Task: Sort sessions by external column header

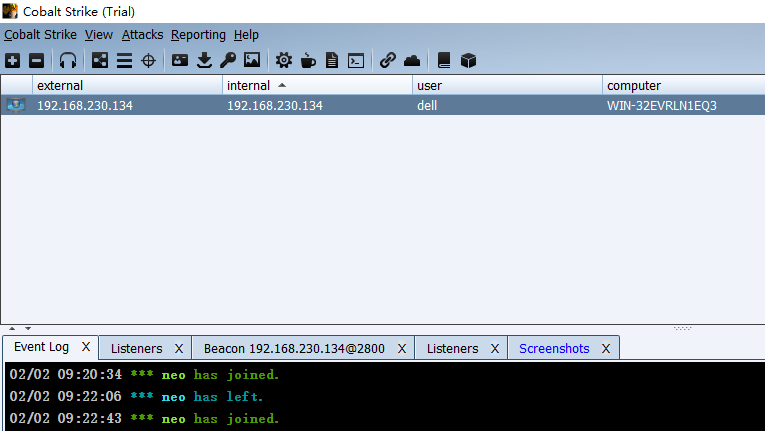Action: pos(127,85)
